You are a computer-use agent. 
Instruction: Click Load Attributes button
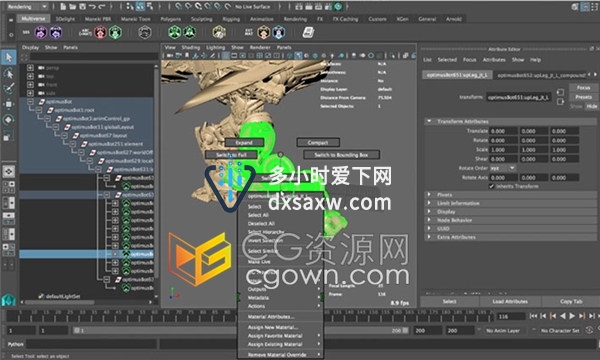pos(510,301)
